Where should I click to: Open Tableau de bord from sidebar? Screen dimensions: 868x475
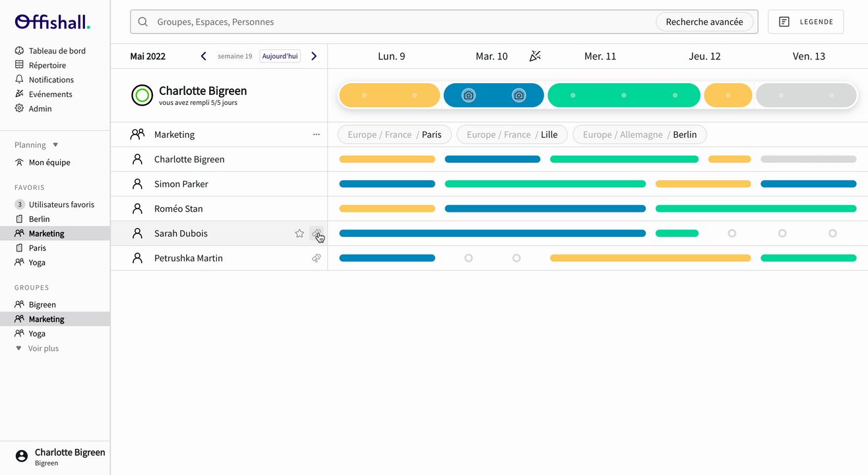coord(57,51)
